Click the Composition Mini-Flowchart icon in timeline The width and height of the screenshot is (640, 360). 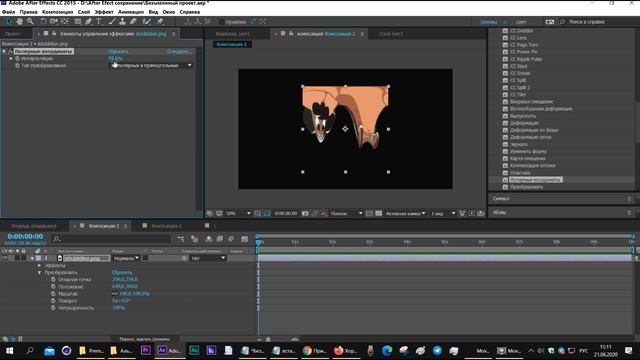coord(181,239)
